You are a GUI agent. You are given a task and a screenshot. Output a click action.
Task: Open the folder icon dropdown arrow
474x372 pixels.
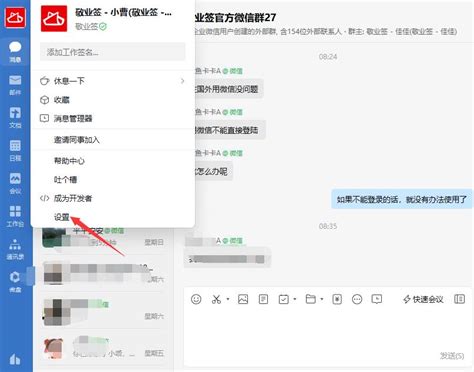[x=322, y=299]
